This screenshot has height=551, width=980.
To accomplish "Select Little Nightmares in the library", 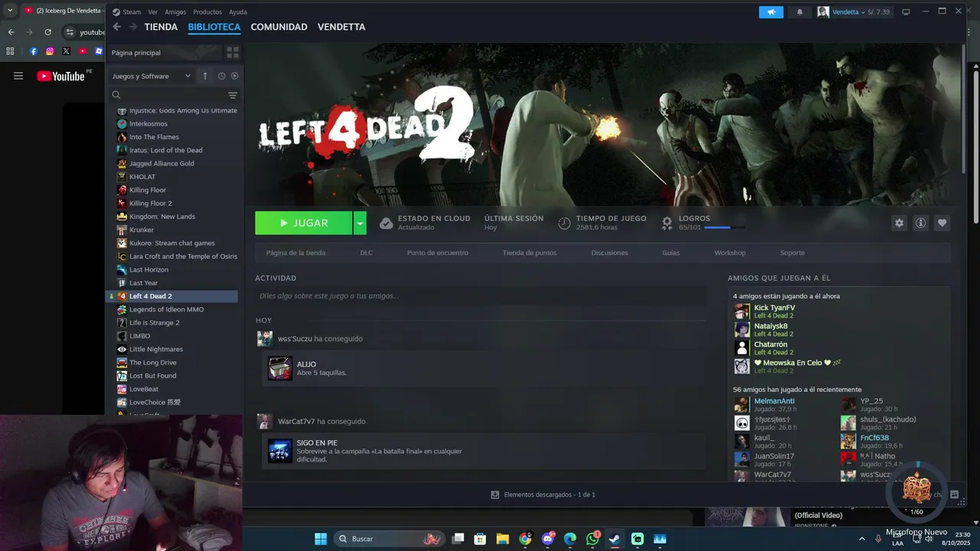I will (156, 349).
